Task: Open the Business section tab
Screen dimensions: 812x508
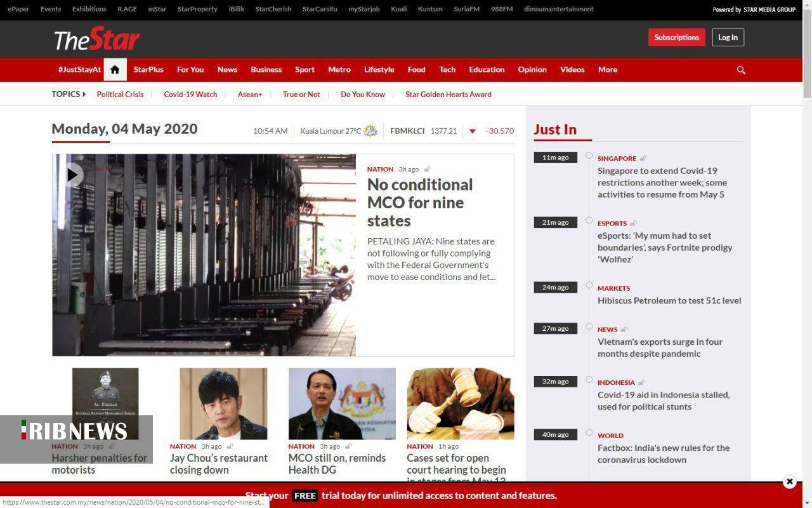Action: [266, 70]
